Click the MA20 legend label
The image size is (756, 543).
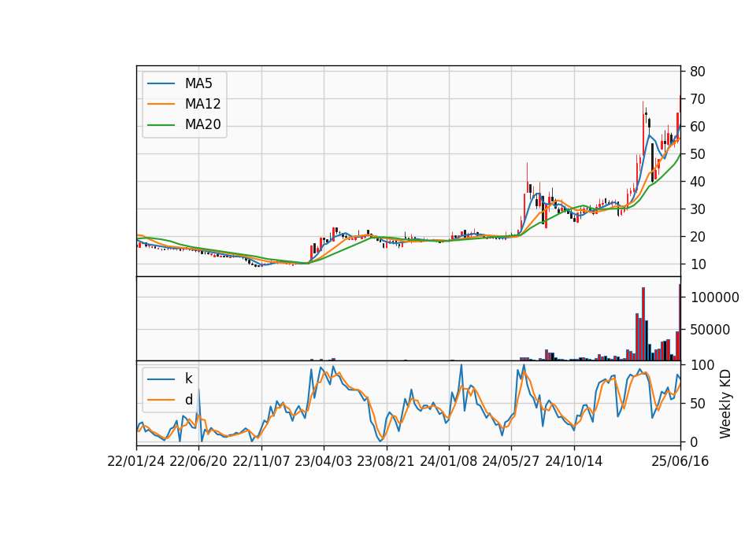(x=202, y=125)
